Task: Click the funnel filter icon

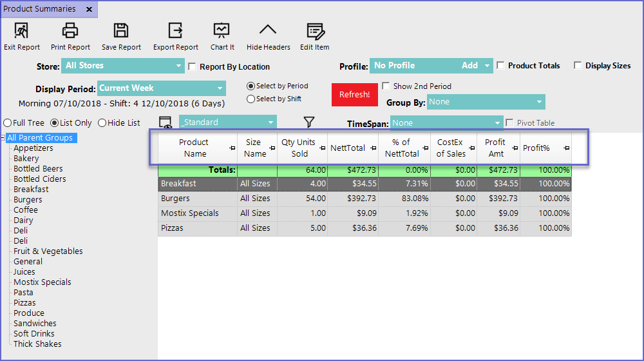Action: (308, 122)
